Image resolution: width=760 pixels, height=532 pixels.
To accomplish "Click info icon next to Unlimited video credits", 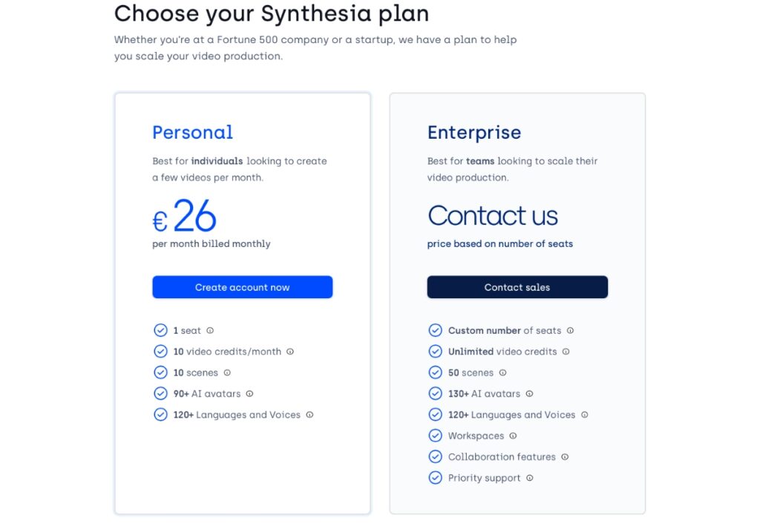I will tap(566, 351).
